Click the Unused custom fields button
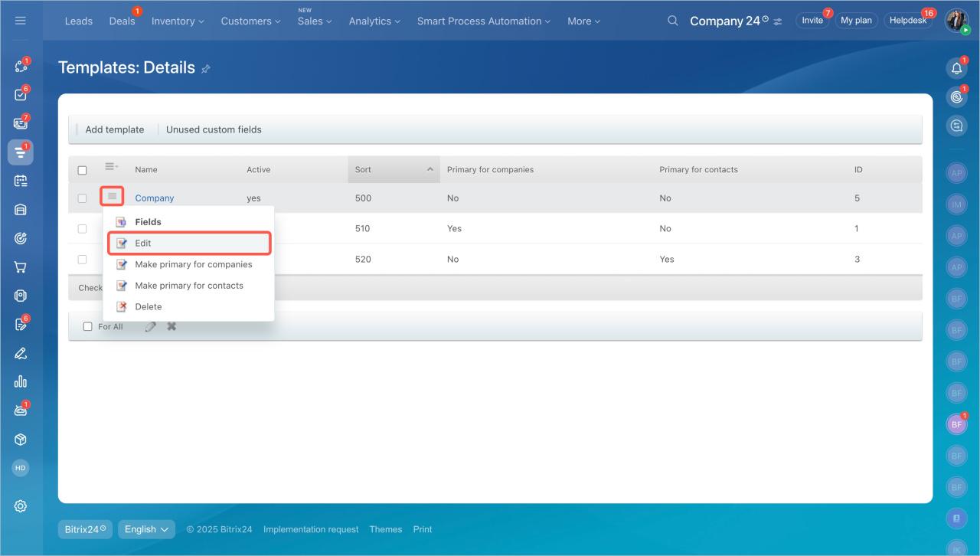Screen dimensions: 980x556 [x=214, y=129]
